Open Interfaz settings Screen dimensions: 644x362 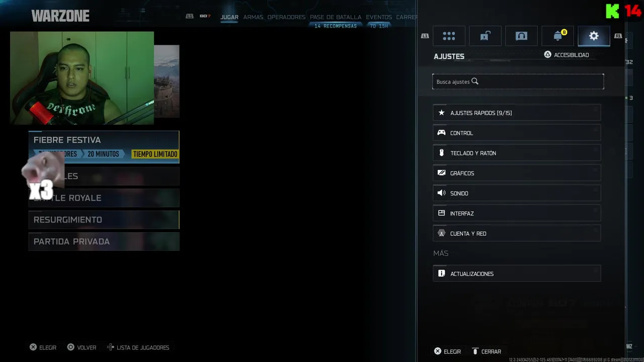tap(517, 213)
